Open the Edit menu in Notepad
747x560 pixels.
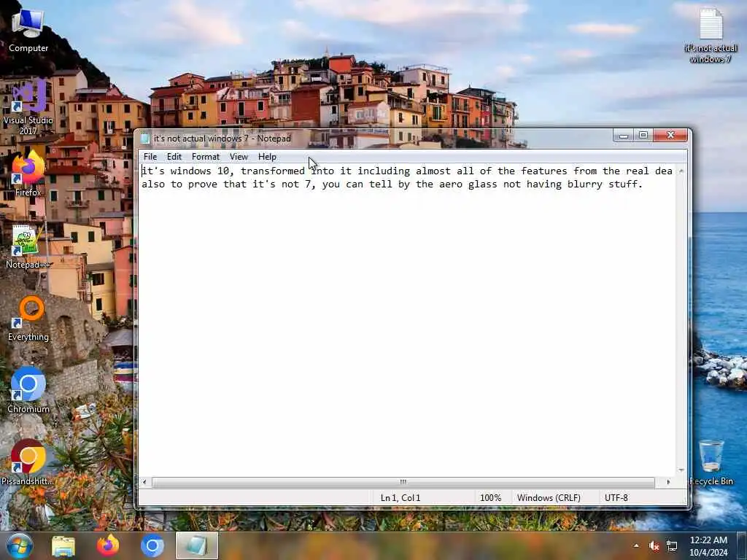[x=174, y=157]
